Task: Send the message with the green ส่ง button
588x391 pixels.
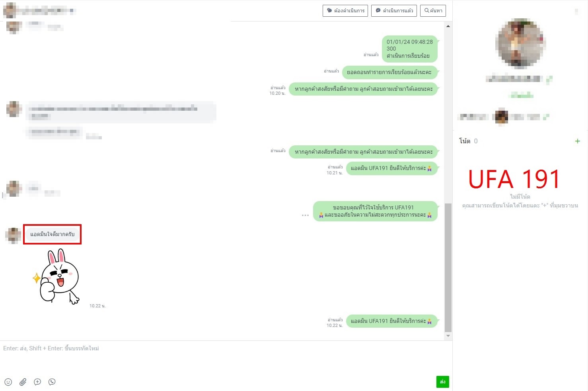Action: click(442, 381)
